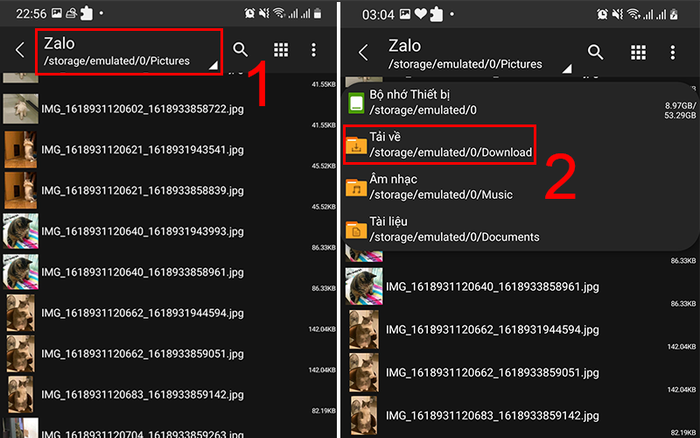This screenshot has height=438, width=700.
Task: Select Âm nhạc Music folder entry
Action: [520, 187]
